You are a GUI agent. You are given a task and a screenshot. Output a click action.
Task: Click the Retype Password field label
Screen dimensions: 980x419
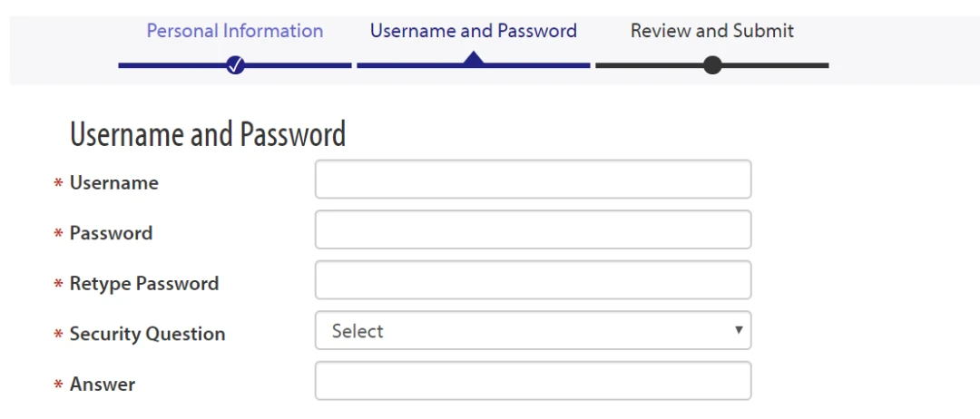click(144, 284)
